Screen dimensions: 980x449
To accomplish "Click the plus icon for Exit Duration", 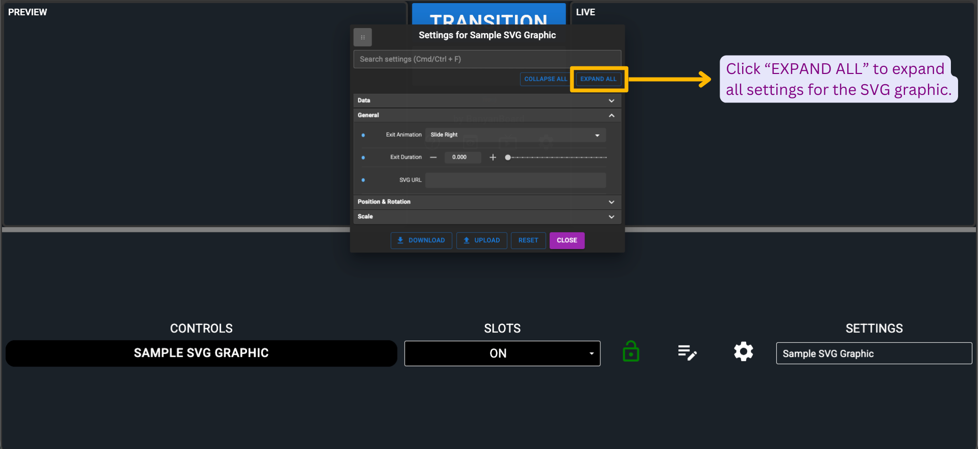I will (493, 157).
